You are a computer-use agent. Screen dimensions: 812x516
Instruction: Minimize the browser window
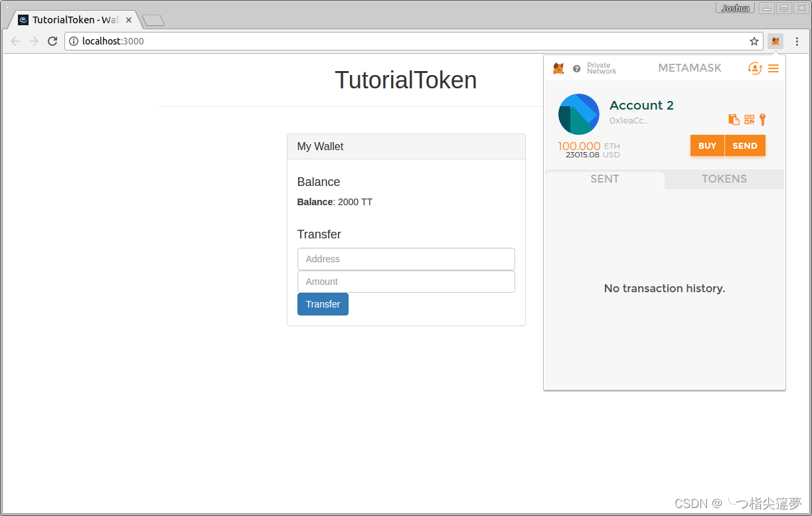tap(767, 8)
